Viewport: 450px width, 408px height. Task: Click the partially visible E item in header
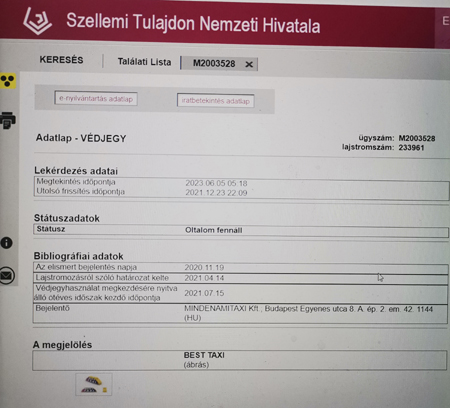(x=445, y=21)
